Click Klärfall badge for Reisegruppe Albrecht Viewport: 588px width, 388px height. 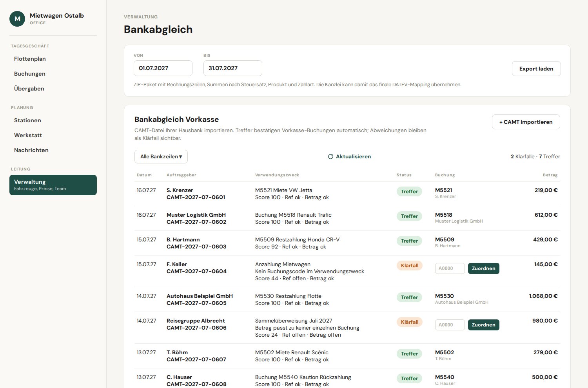tap(410, 322)
